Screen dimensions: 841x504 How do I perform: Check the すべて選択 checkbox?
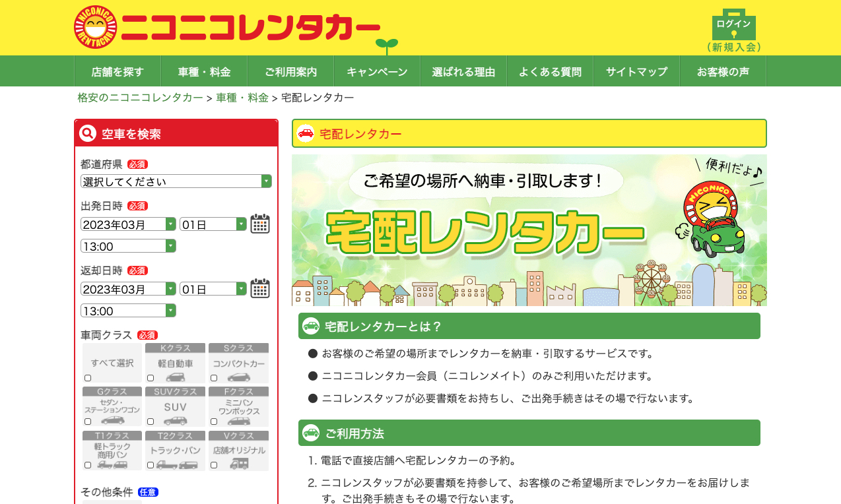click(x=88, y=378)
